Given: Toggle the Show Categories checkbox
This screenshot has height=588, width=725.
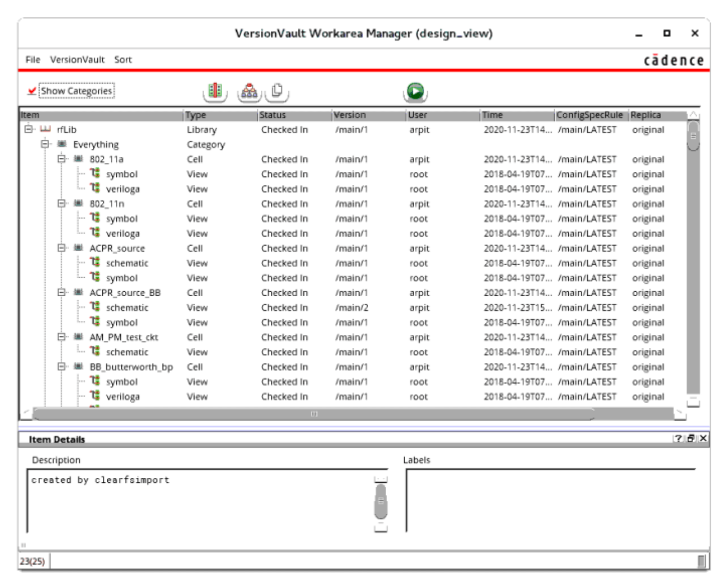Looking at the screenshot, I should click(x=32, y=91).
